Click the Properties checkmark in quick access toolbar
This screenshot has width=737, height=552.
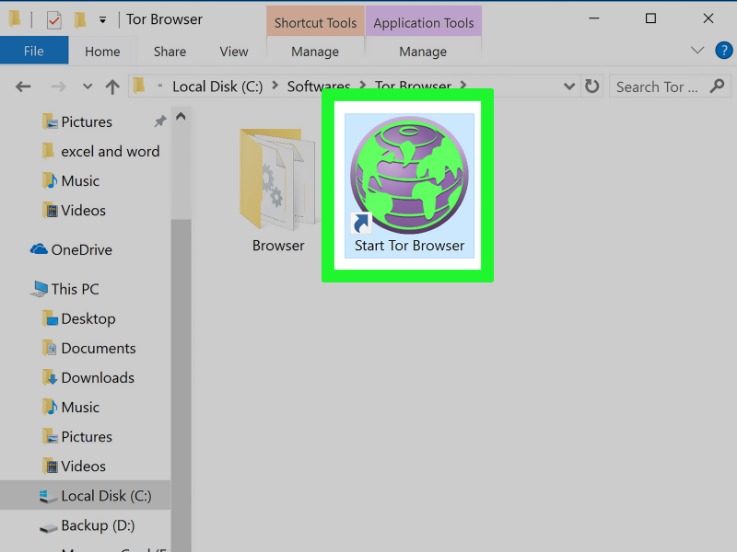click(54, 20)
